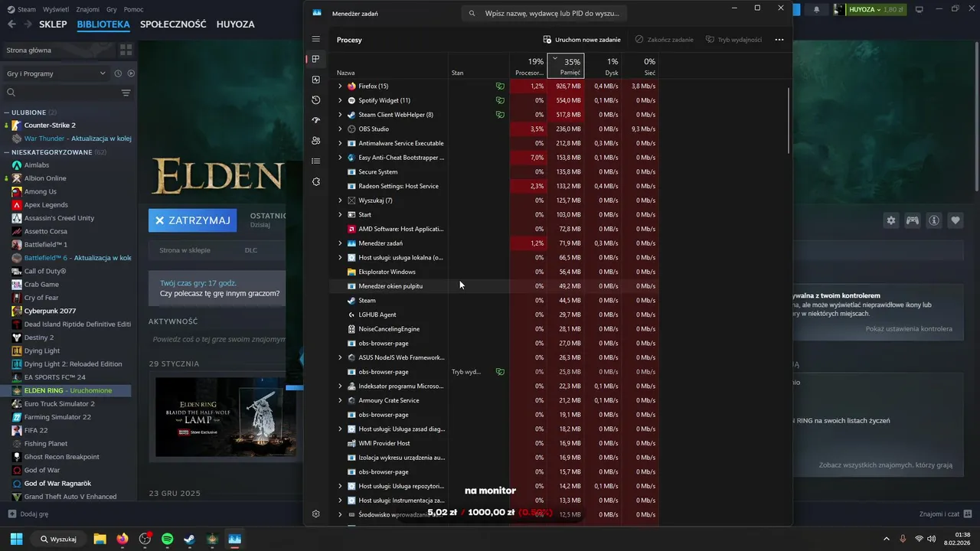
Task: Click Uruchom nowe zadanie button
Action: click(x=582, y=40)
